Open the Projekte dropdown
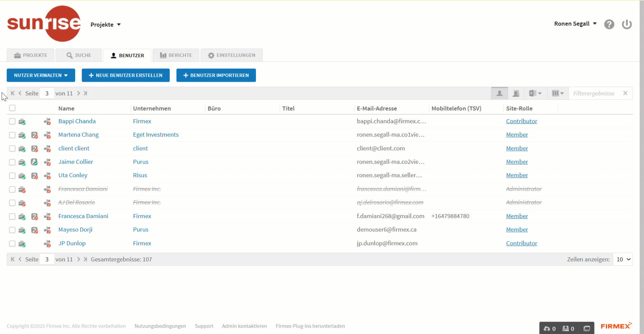 105,25
